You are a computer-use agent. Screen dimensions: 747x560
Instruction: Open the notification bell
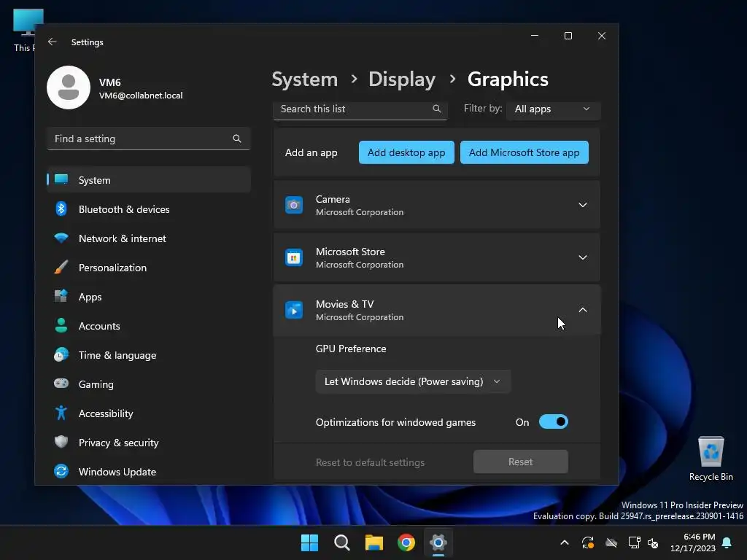coord(727,542)
